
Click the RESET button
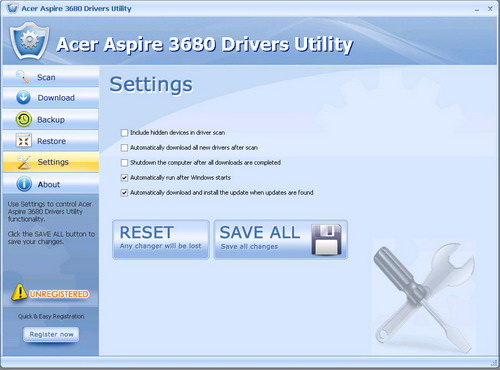(161, 239)
